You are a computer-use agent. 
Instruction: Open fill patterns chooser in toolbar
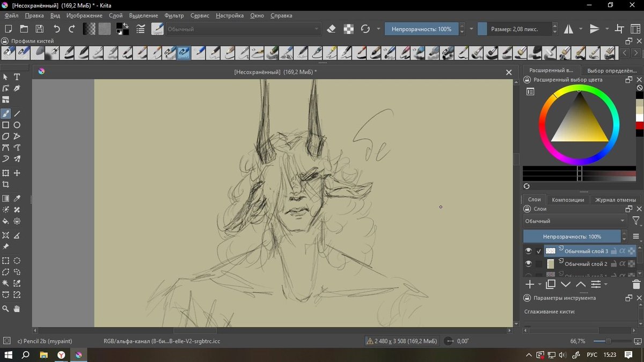tap(105, 29)
